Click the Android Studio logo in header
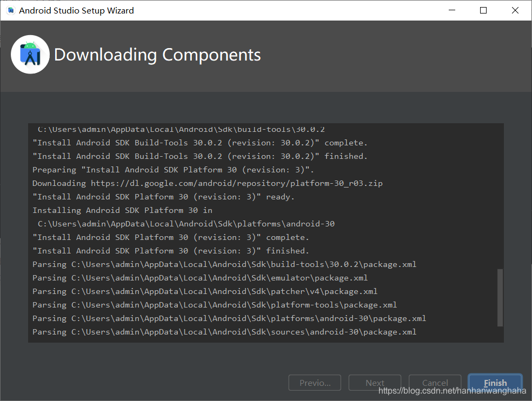This screenshot has height=401, width=532. tap(30, 54)
